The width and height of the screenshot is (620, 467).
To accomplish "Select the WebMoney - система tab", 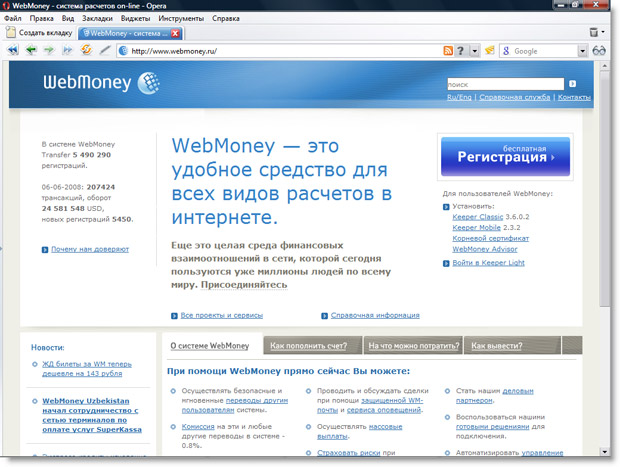I will click(x=130, y=33).
